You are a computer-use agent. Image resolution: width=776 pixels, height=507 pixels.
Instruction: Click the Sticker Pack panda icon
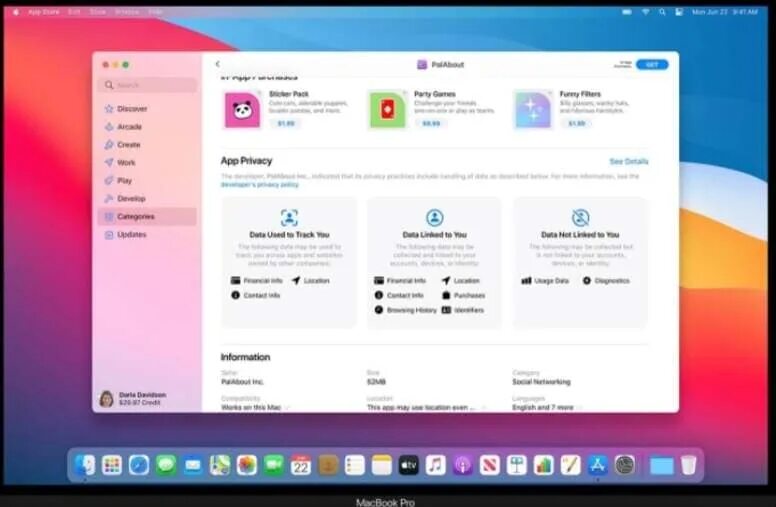(242, 110)
